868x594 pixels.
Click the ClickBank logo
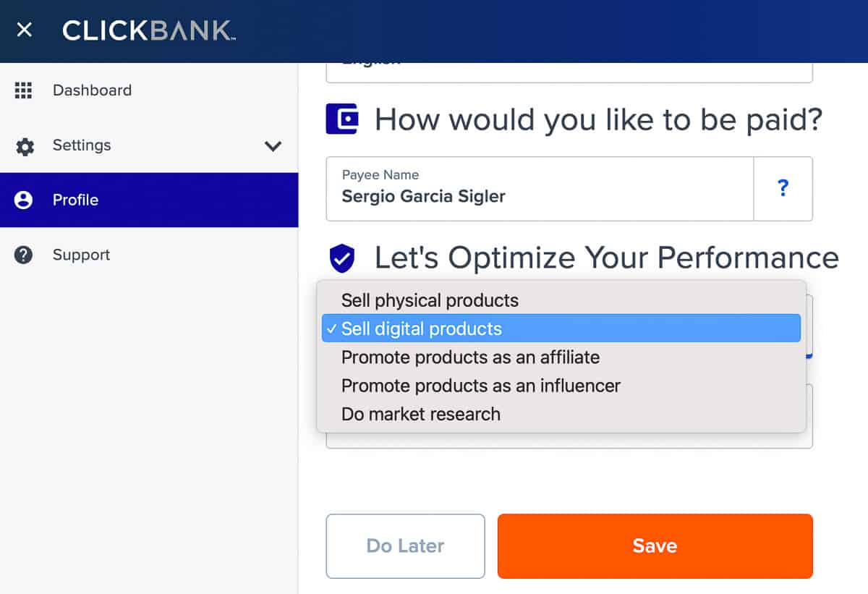click(148, 30)
